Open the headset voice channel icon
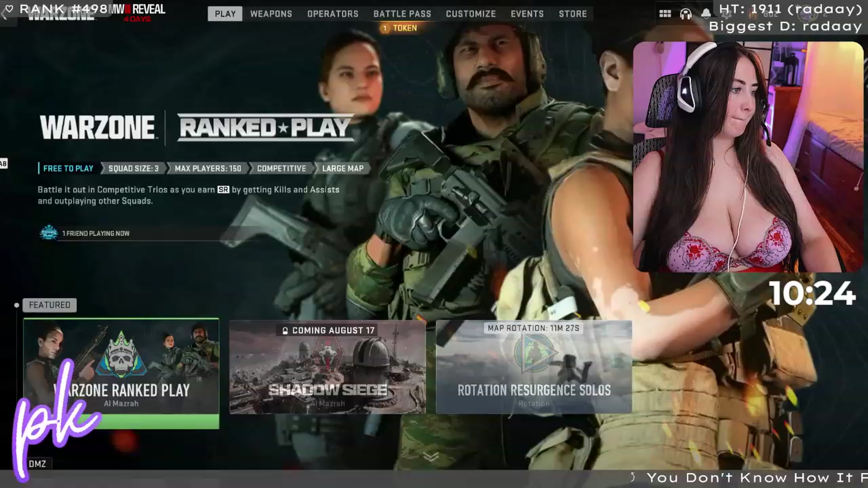 (686, 14)
